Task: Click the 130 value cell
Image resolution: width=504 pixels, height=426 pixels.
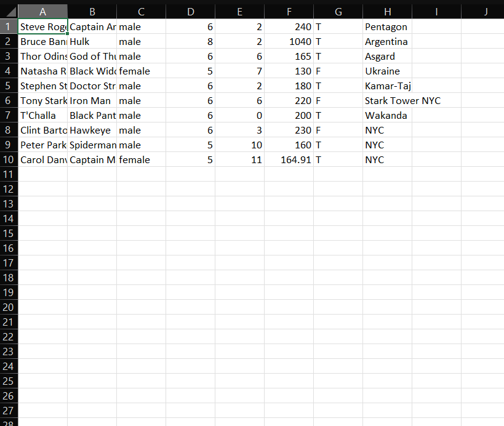Action: point(289,71)
